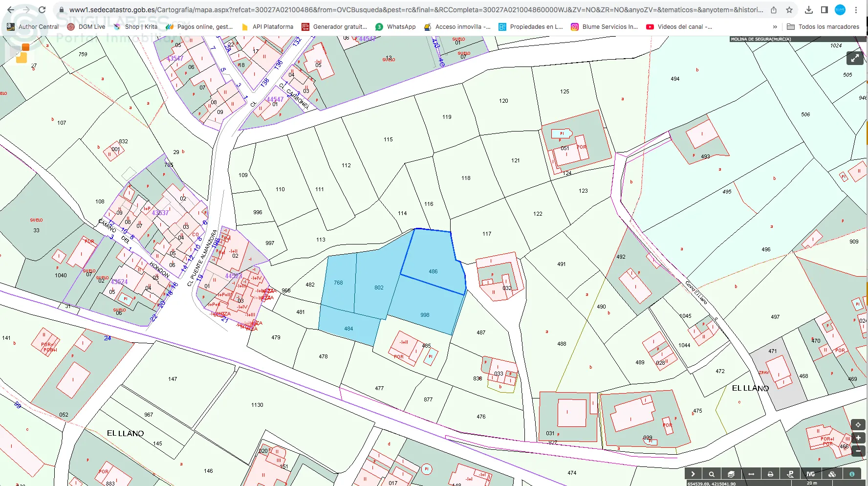Select the distance measurement tool
The image size is (868, 486).
pos(751,474)
